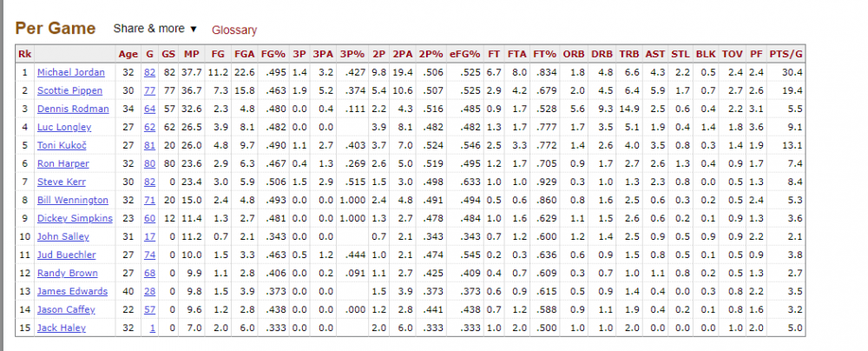Click the Dennis Rodman name link
The height and width of the screenshot is (351, 868).
pos(73,109)
